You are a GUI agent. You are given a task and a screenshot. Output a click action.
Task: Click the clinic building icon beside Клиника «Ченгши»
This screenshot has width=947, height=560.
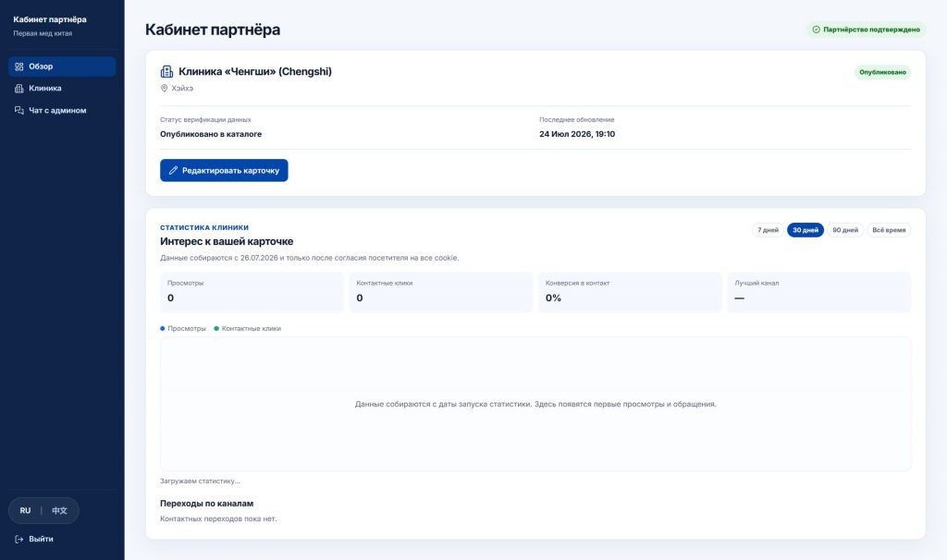pyautogui.click(x=166, y=71)
